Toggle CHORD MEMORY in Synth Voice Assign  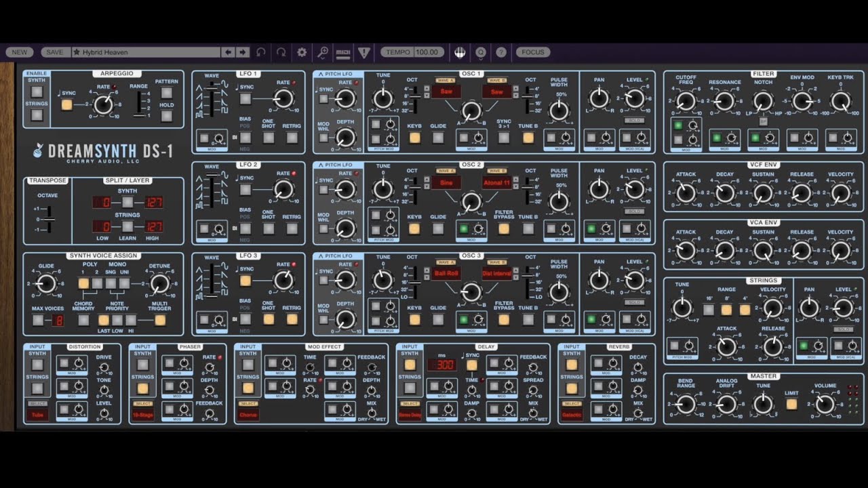point(83,320)
